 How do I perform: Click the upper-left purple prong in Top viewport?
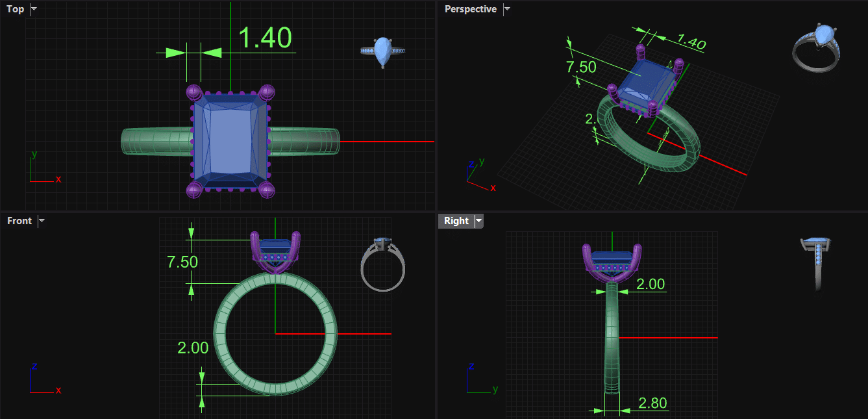tap(195, 92)
